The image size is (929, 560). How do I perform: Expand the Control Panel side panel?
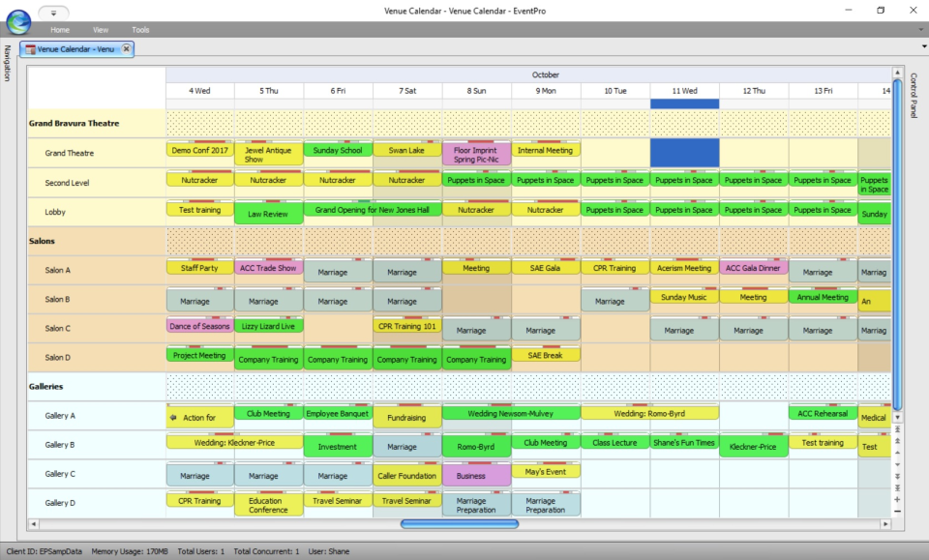point(914,96)
